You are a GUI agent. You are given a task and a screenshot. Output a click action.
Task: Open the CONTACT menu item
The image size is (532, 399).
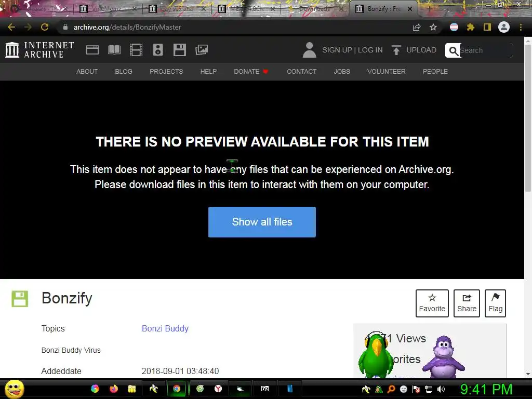coord(302,72)
